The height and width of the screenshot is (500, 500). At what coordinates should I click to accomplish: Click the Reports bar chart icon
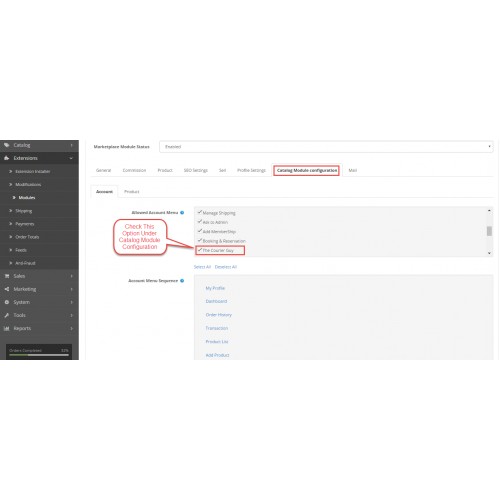click(7, 328)
